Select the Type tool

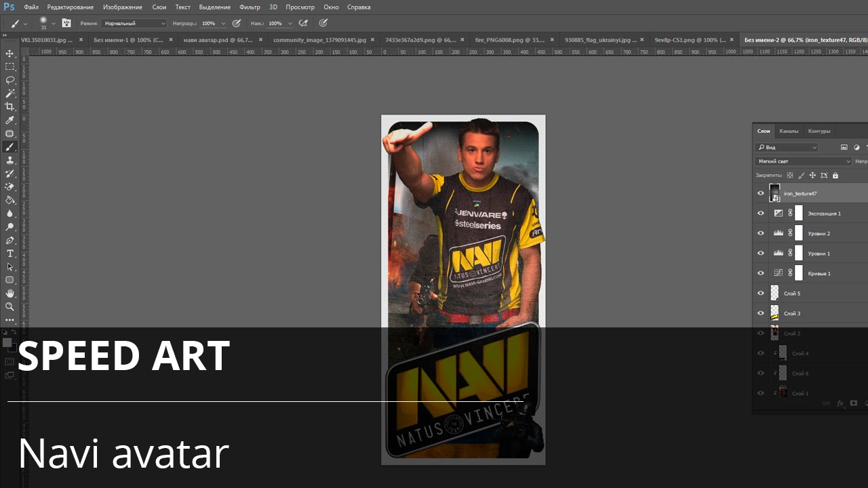tap(9, 253)
